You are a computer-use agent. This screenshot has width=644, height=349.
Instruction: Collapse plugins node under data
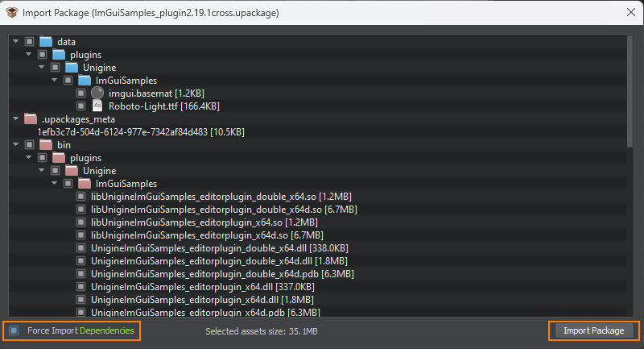pos(28,54)
